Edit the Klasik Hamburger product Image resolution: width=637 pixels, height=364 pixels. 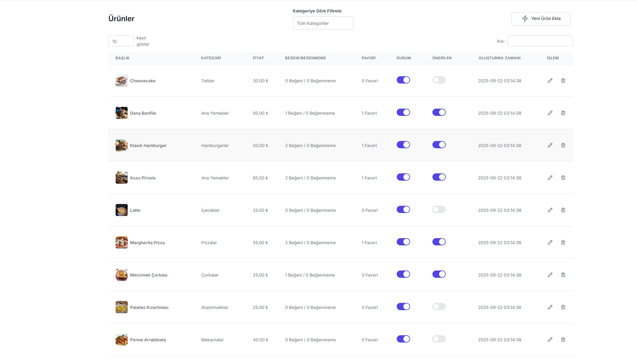pos(550,145)
